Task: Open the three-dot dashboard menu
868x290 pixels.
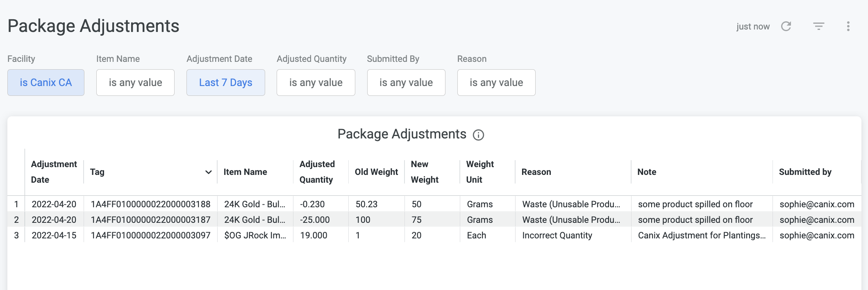Action: pos(848,26)
